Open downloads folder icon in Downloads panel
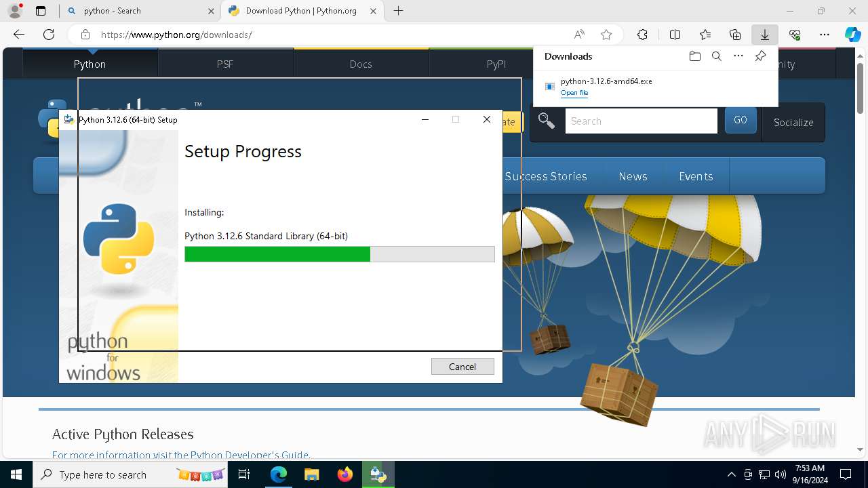This screenshot has height=488, width=868. [694, 56]
